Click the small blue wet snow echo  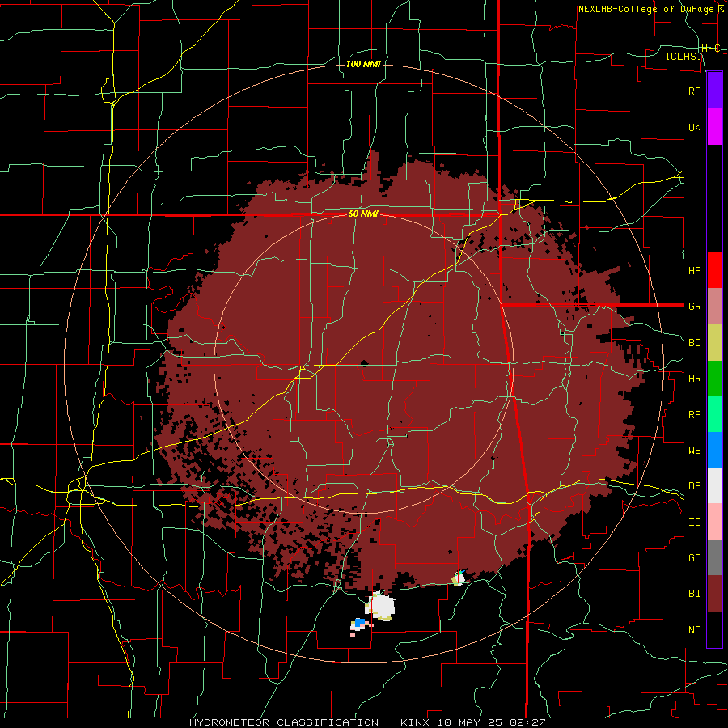click(x=359, y=622)
